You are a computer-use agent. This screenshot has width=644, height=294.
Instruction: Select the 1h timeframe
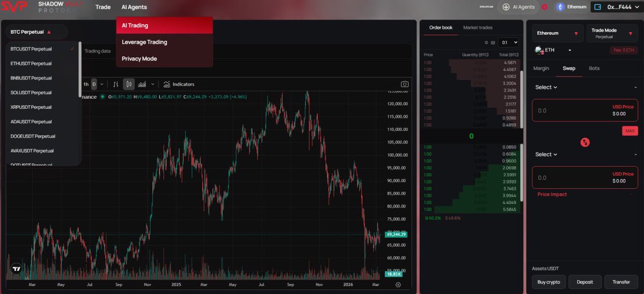tap(86, 84)
